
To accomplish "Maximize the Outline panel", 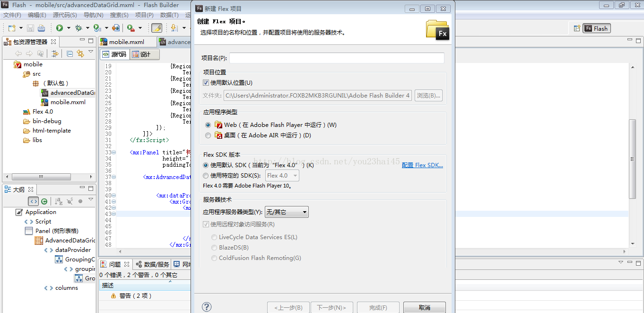I will (90, 188).
